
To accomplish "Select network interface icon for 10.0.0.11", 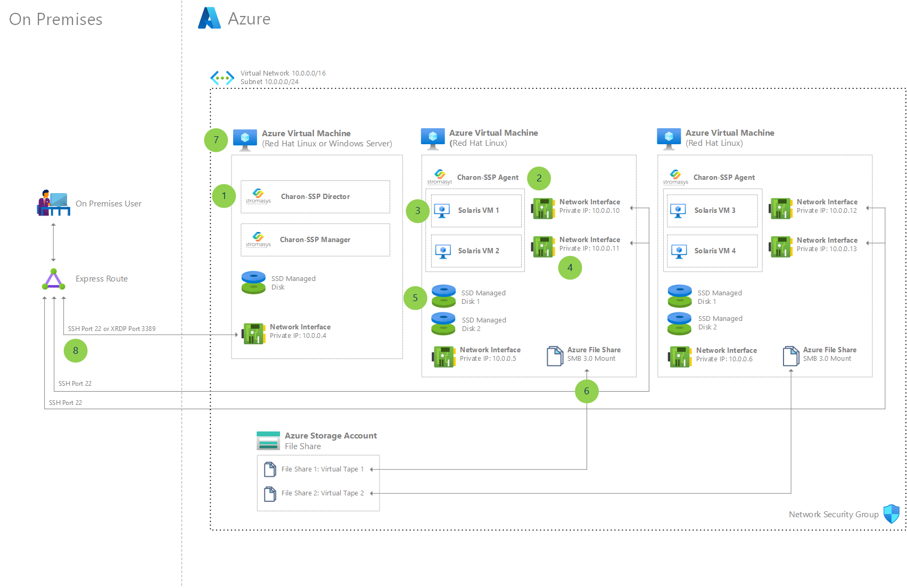I will pos(543,247).
